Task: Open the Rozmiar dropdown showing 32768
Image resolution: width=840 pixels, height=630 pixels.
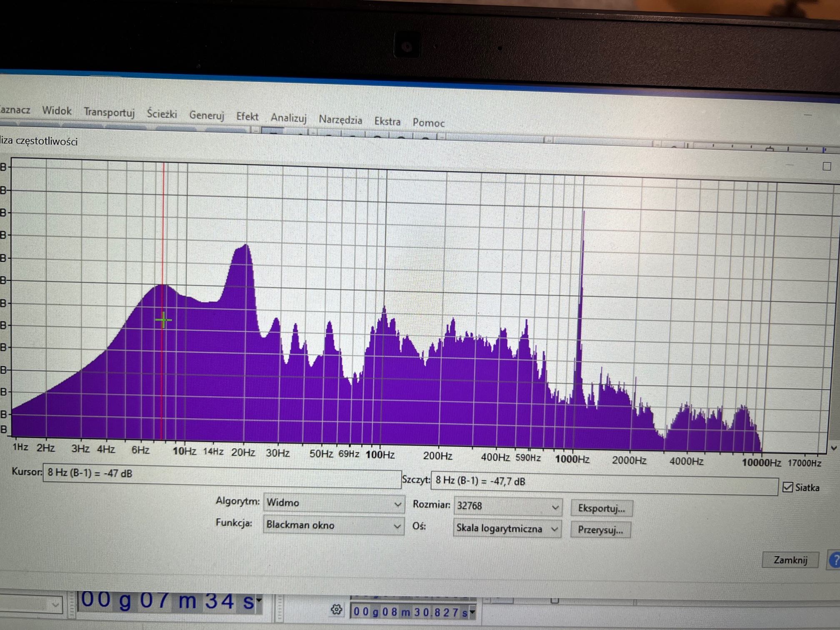Action: (x=507, y=507)
